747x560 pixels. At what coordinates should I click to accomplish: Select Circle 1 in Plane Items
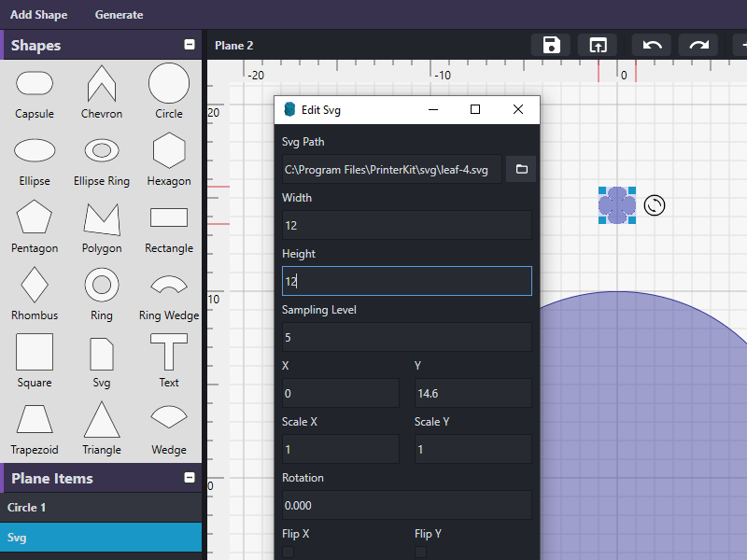[x=101, y=508]
